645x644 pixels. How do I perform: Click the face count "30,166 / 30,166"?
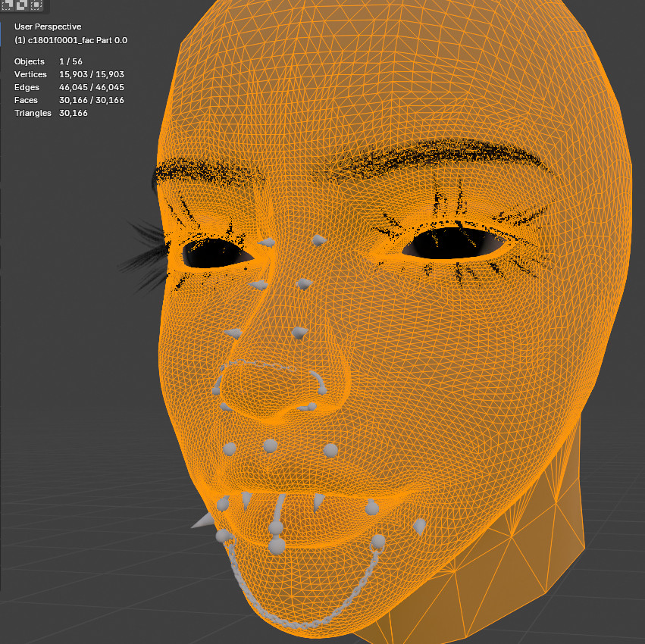(x=92, y=100)
